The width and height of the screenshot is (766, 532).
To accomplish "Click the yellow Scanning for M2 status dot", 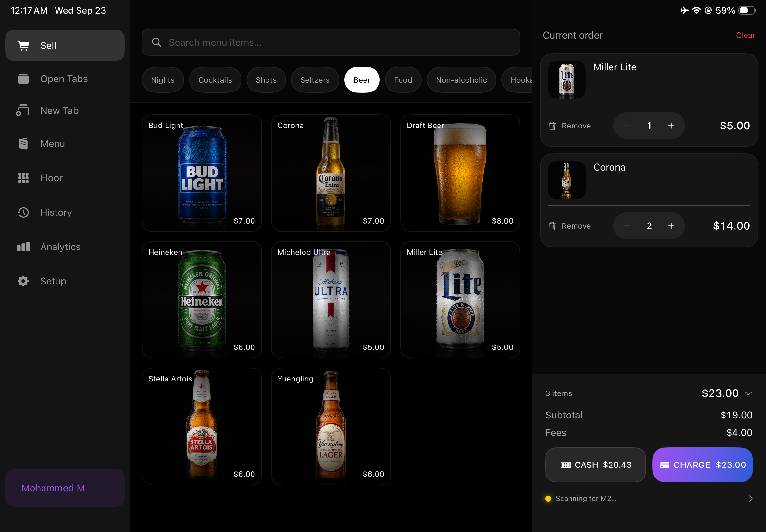I will click(548, 498).
